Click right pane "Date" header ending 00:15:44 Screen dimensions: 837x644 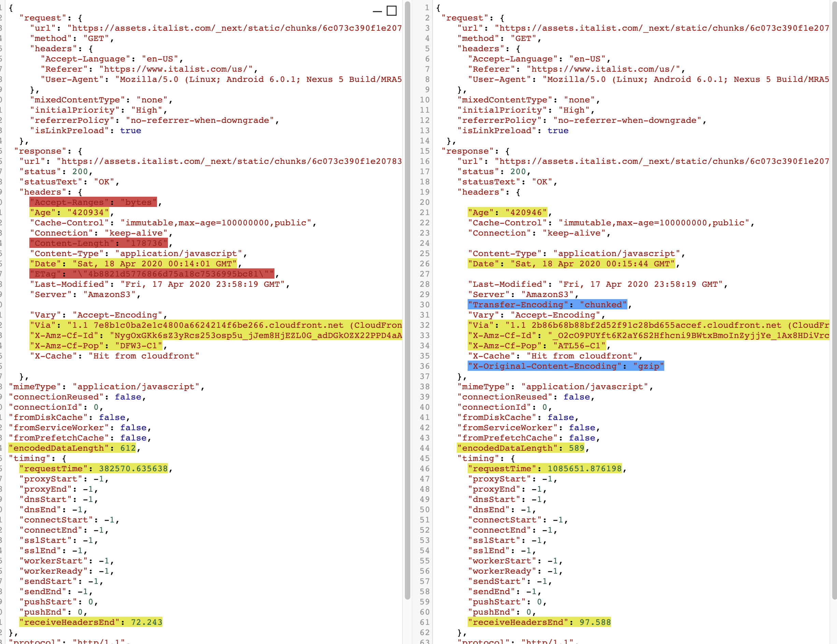[571, 264]
